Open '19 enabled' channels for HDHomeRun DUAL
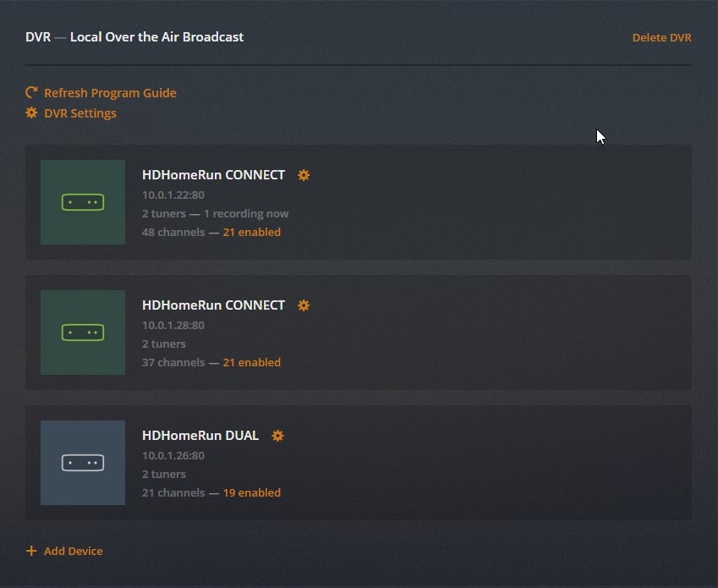718x588 pixels. coord(252,492)
